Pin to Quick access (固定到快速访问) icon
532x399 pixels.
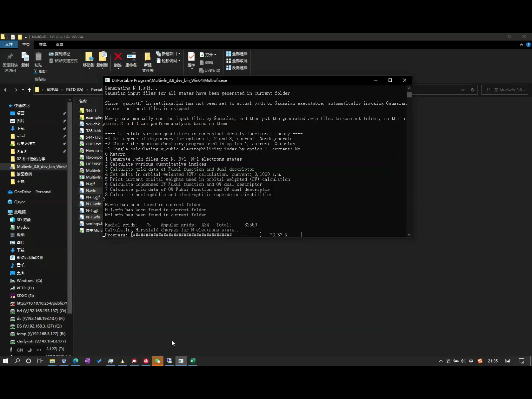[10, 57]
